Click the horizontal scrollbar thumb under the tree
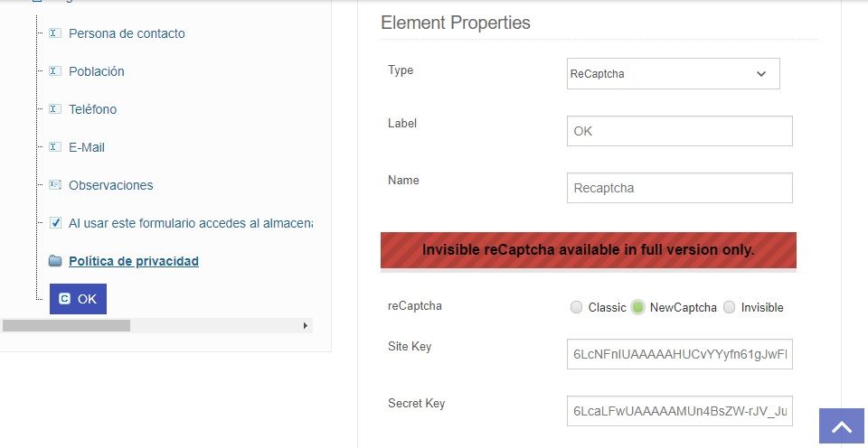Image resolution: width=868 pixels, height=448 pixels. (66, 326)
